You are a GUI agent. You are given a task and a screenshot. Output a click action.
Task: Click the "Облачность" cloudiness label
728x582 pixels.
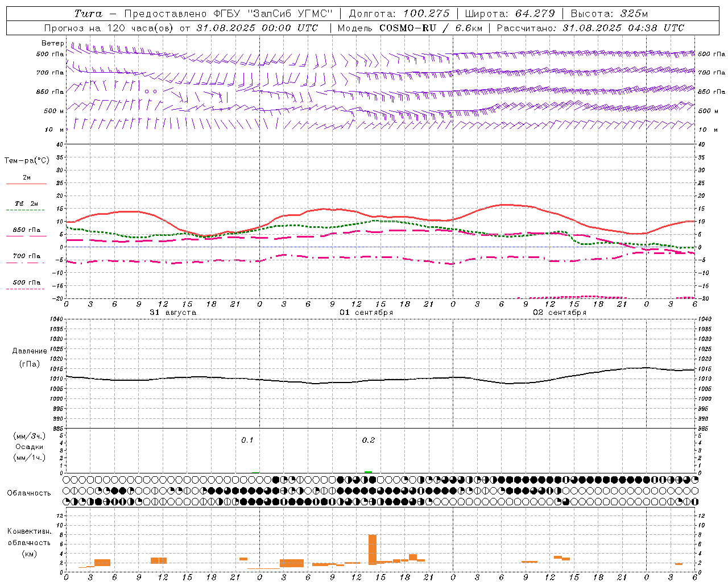pos(29,493)
